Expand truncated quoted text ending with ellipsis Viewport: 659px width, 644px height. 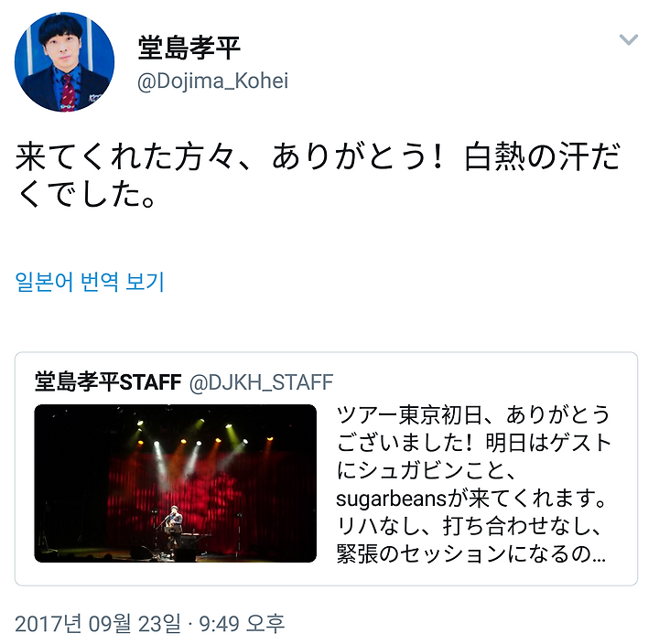point(598,554)
